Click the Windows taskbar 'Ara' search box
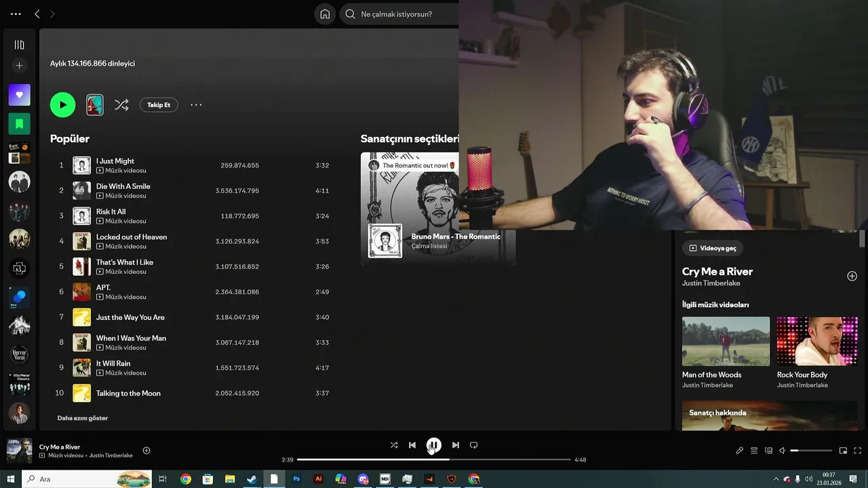The image size is (868, 488). click(88, 479)
